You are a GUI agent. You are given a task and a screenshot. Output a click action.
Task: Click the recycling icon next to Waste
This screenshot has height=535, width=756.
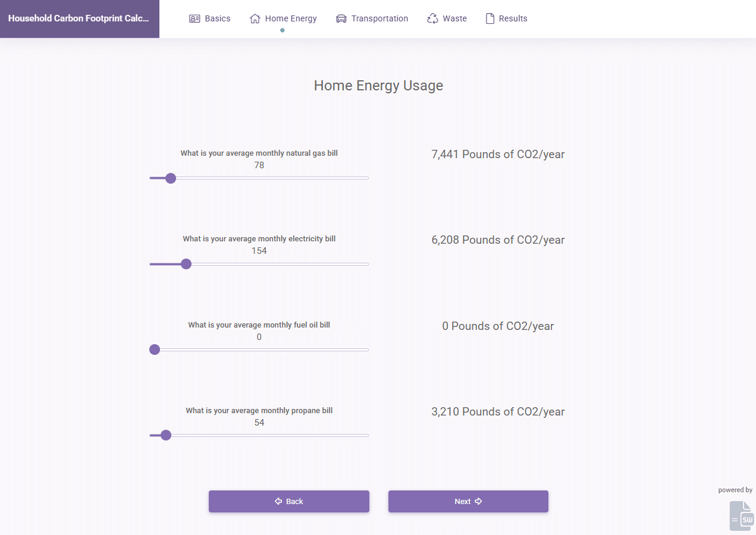coord(432,18)
